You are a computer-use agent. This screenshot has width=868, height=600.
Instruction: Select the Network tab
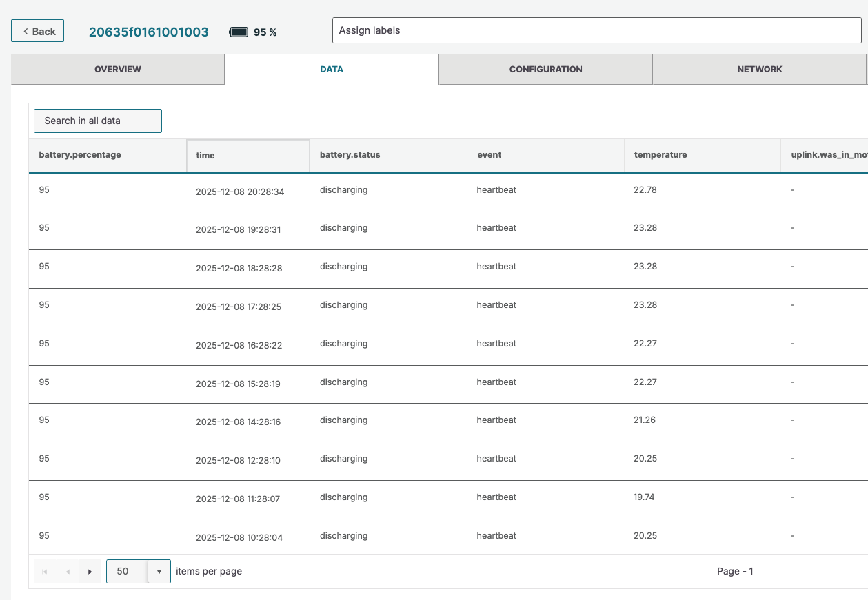[x=759, y=70]
